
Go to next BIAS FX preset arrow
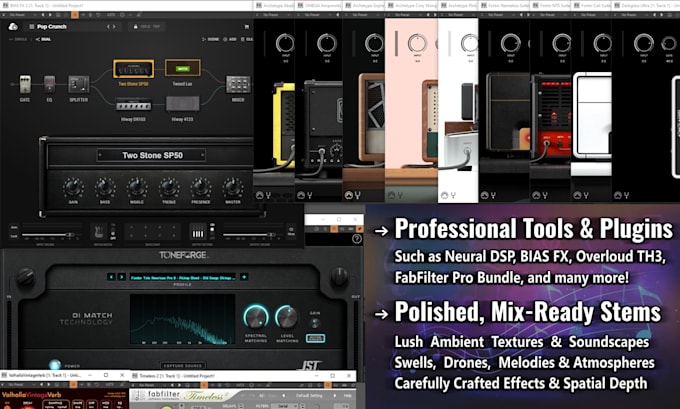tap(114, 27)
